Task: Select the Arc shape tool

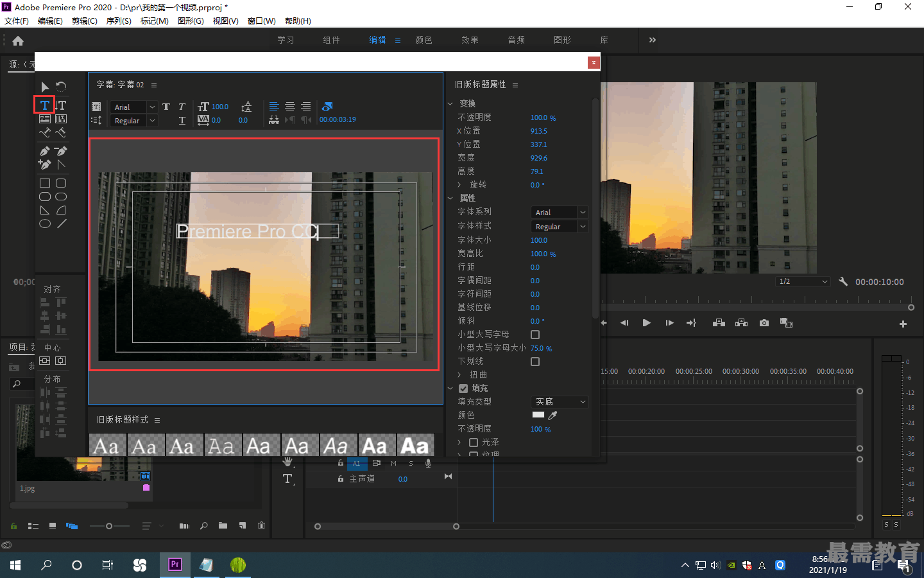Action: pos(61,210)
